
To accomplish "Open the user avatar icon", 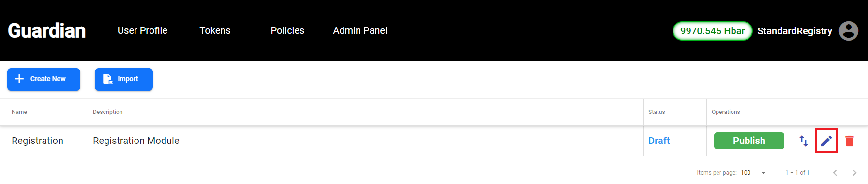I will click(x=848, y=31).
